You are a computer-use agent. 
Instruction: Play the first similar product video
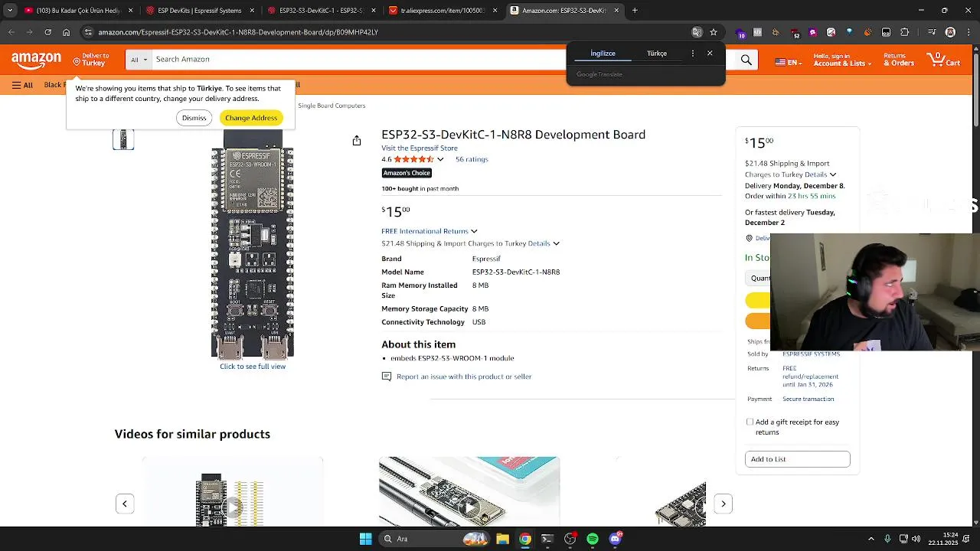pyautogui.click(x=233, y=506)
